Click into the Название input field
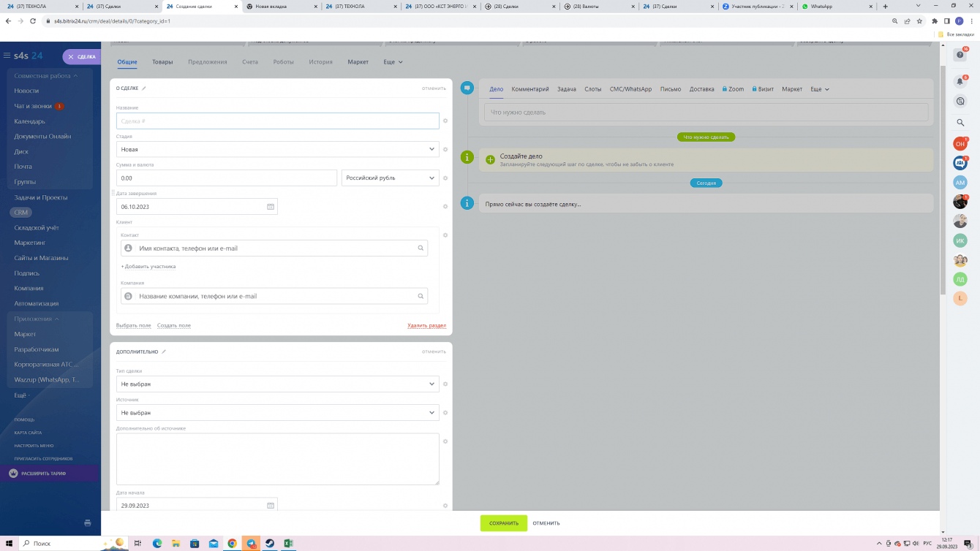The image size is (980, 551). (x=278, y=121)
